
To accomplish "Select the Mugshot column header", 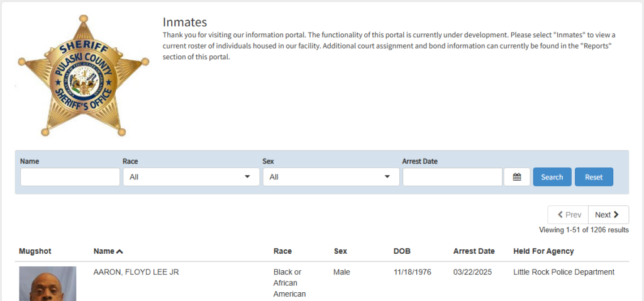I will click(35, 251).
